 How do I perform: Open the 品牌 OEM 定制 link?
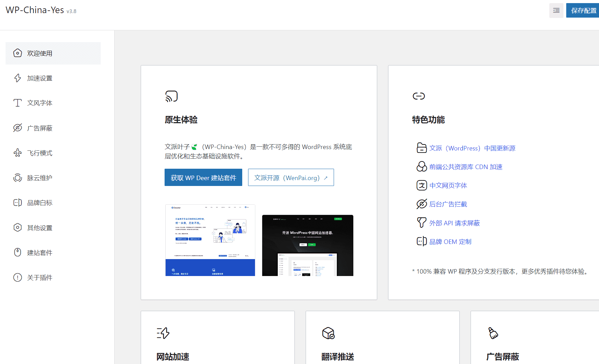(x=450, y=242)
